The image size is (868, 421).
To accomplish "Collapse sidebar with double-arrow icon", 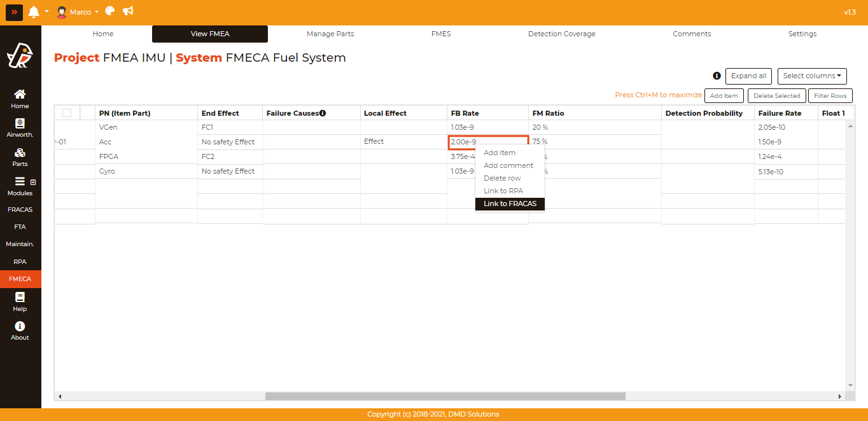I will [14, 12].
